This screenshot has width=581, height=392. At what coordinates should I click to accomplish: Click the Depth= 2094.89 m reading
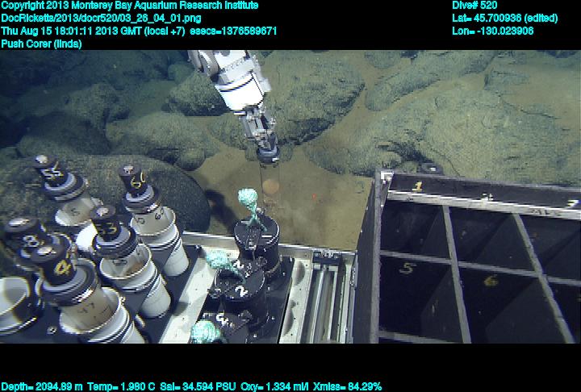(41, 386)
